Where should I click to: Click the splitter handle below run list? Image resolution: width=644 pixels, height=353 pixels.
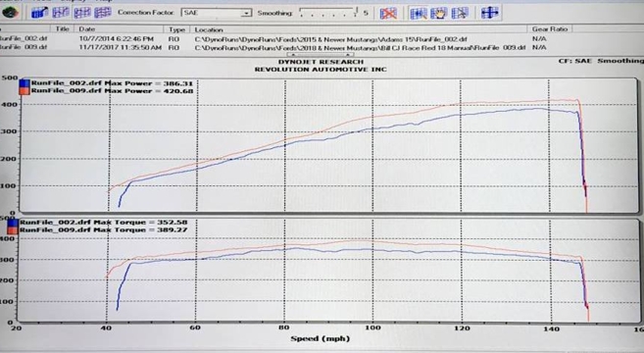click(321, 54)
